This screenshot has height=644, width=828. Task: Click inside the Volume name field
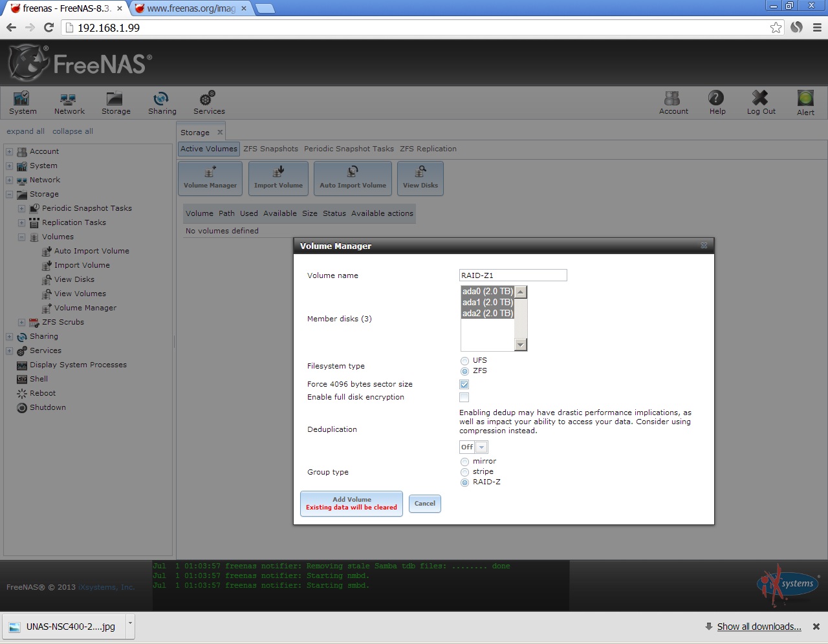tap(512, 275)
